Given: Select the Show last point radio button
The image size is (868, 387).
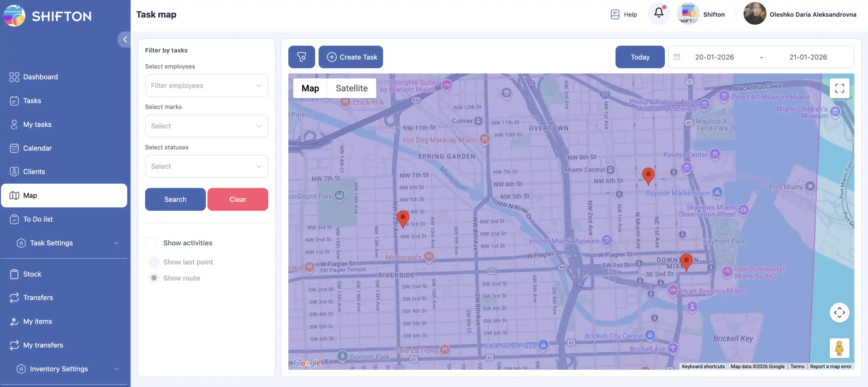Looking at the screenshot, I should tap(154, 262).
